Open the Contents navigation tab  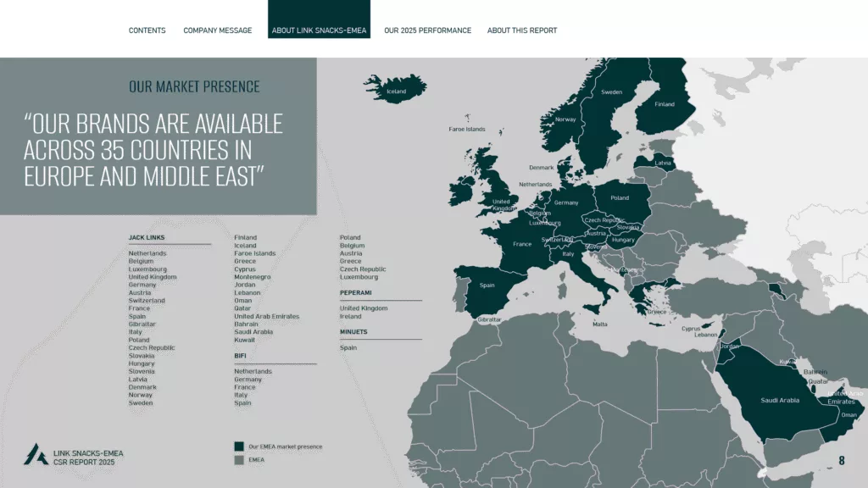(x=147, y=30)
